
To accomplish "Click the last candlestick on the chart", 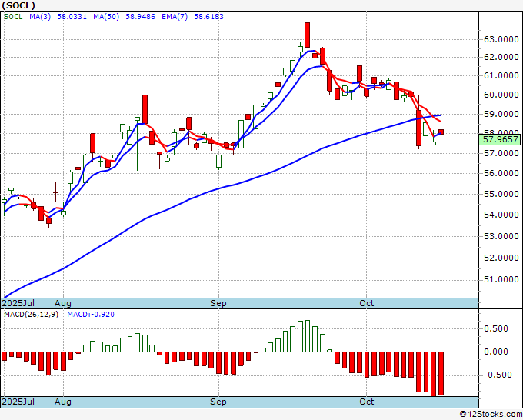I will tap(441, 132).
